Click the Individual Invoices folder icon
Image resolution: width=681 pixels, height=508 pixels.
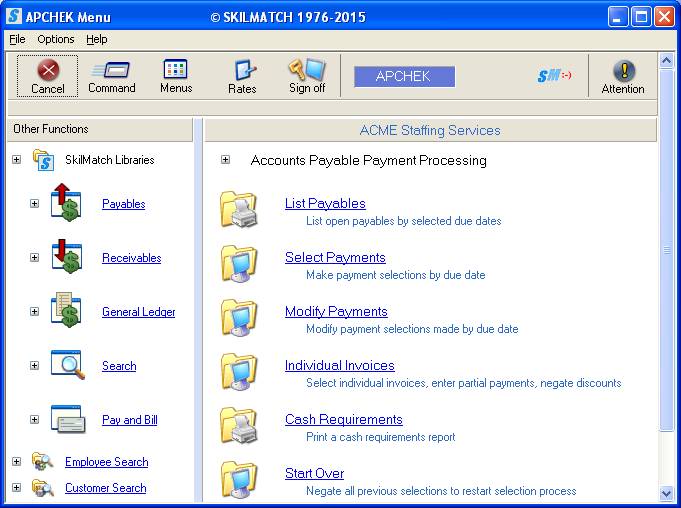tap(239, 372)
